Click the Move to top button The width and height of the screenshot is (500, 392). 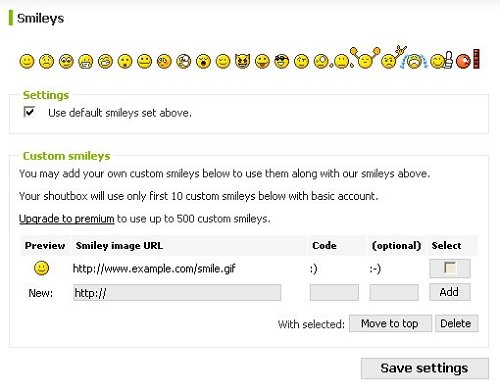(x=390, y=323)
